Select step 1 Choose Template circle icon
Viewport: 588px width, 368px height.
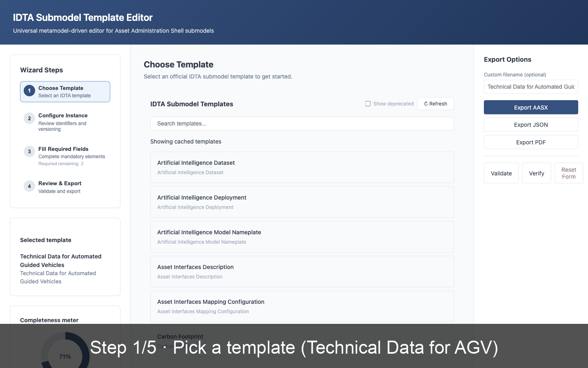coord(29,91)
